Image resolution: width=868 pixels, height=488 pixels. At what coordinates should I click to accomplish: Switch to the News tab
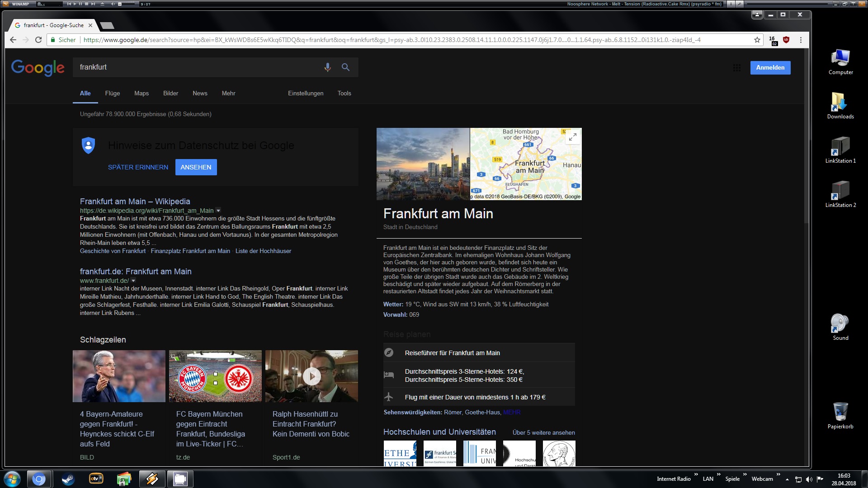pyautogui.click(x=200, y=94)
